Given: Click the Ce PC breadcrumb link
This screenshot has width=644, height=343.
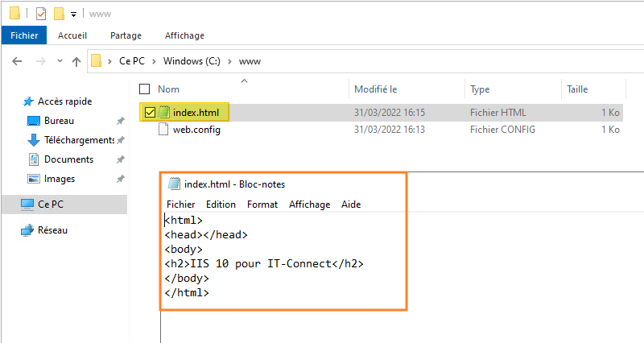Looking at the screenshot, I should 134,61.
